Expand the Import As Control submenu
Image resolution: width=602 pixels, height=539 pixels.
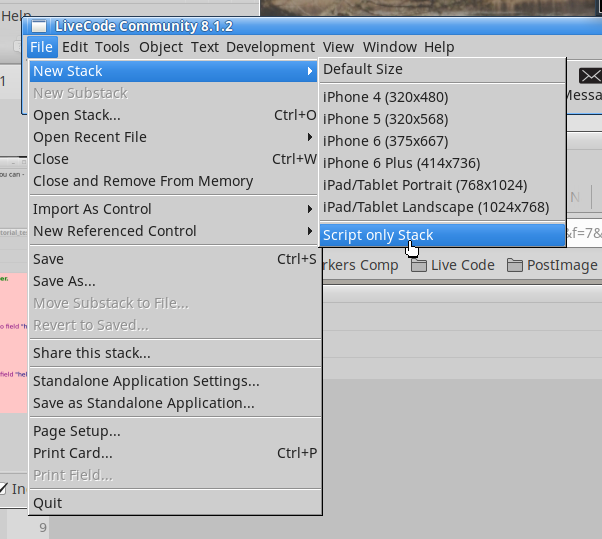[x=310, y=209]
